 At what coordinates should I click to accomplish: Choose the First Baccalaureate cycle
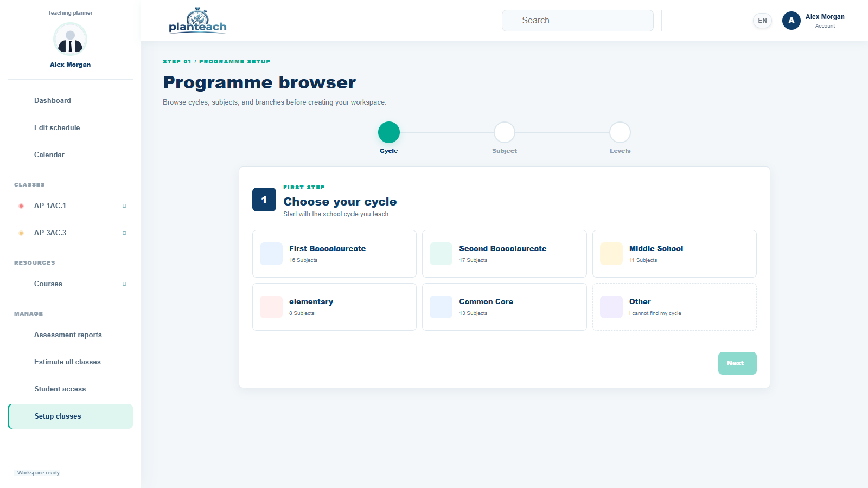coord(334,254)
